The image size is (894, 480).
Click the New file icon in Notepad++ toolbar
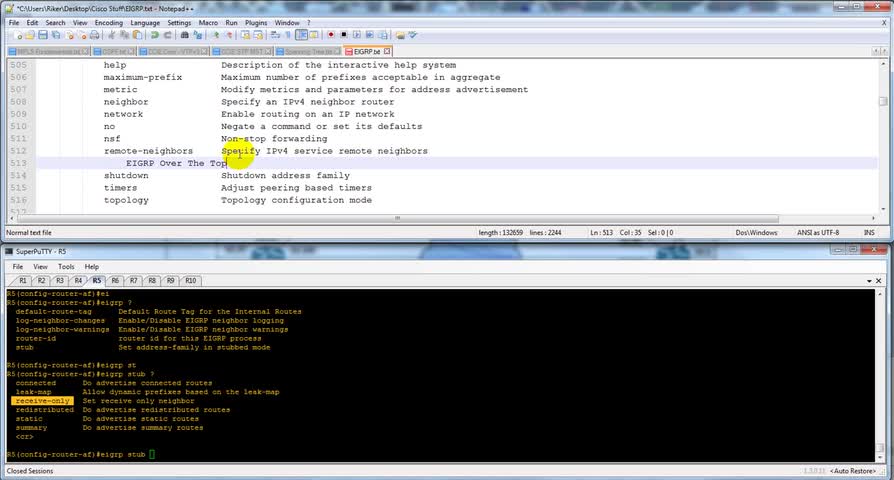click(x=18, y=35)
